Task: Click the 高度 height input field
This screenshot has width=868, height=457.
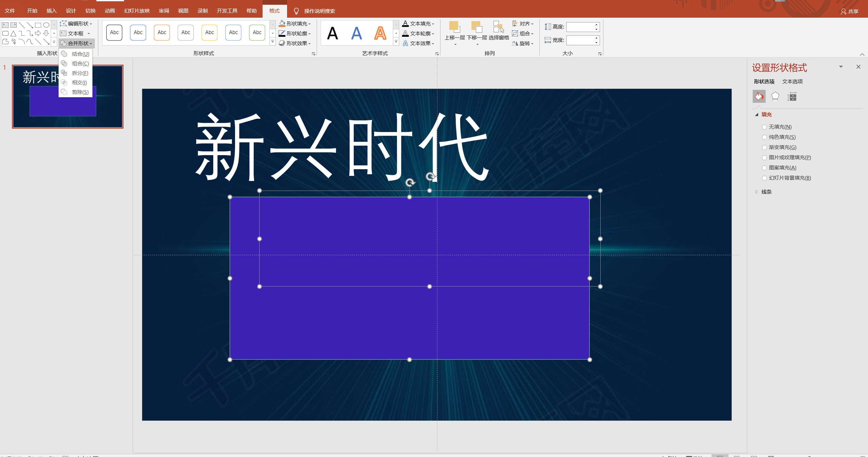Action: (580, 27)
